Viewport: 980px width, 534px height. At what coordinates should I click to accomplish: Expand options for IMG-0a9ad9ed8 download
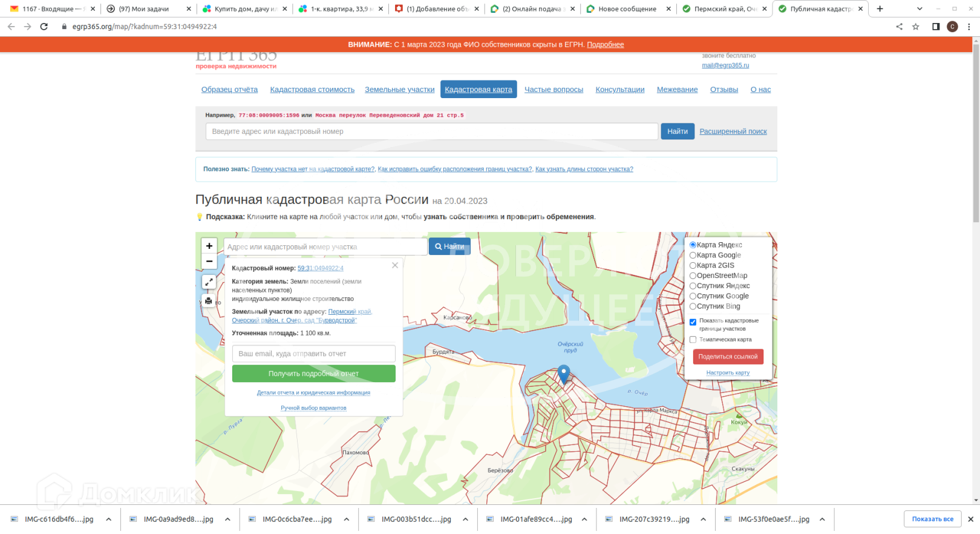(x=227, y=519)
